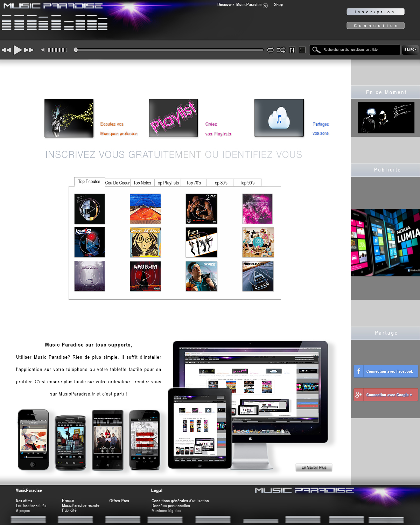Open 'Nos offres' footer link
420x525 pixels.
pyautogui.click(x=24, y=501)
